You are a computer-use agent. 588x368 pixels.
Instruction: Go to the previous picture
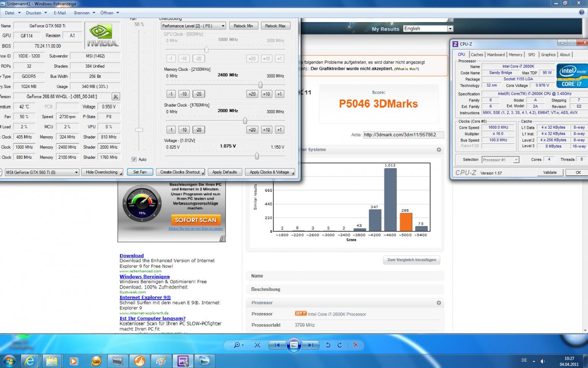coord(277,345)
